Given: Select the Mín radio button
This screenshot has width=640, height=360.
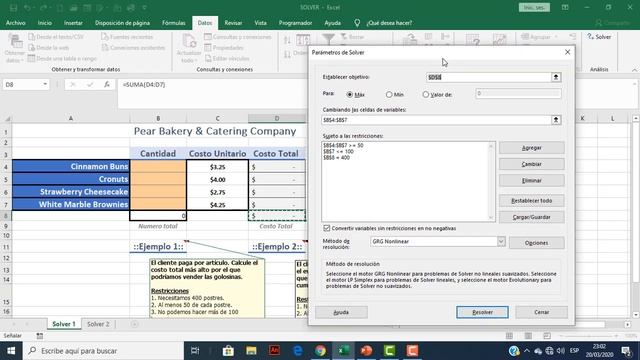Looking at the screenshot, I should point(389,94).
